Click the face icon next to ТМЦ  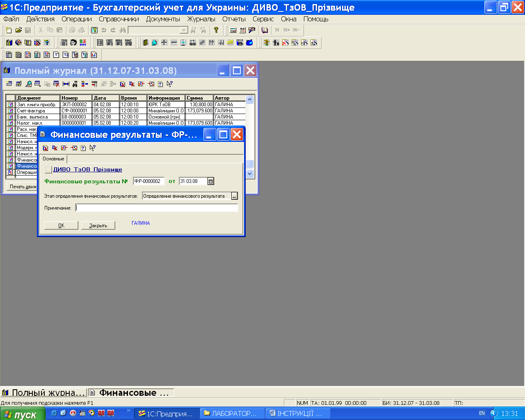point(73,42)
